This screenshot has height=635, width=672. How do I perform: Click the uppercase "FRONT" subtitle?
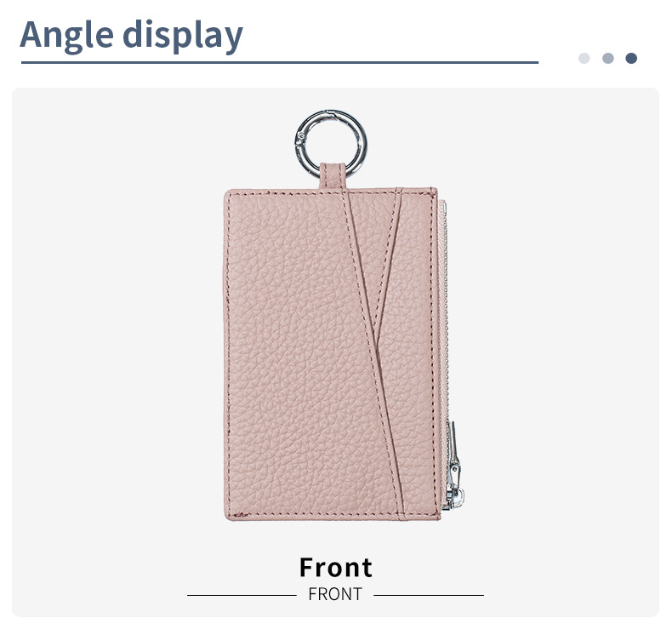click(x=335, y=594)
